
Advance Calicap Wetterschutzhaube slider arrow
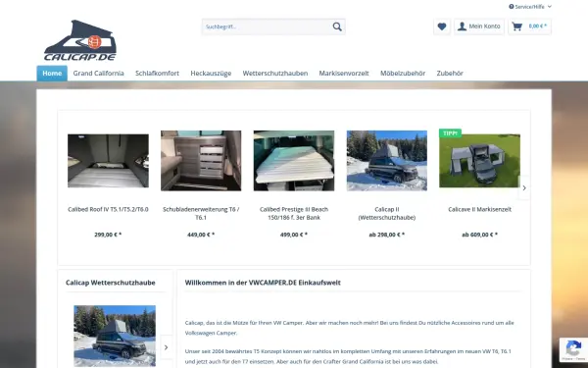[x=167, y=347]
